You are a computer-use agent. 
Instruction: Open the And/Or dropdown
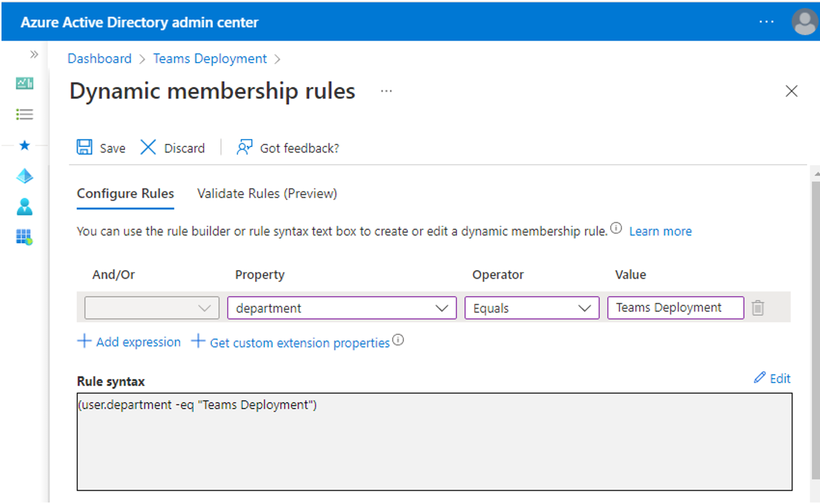tap(152, 308)
